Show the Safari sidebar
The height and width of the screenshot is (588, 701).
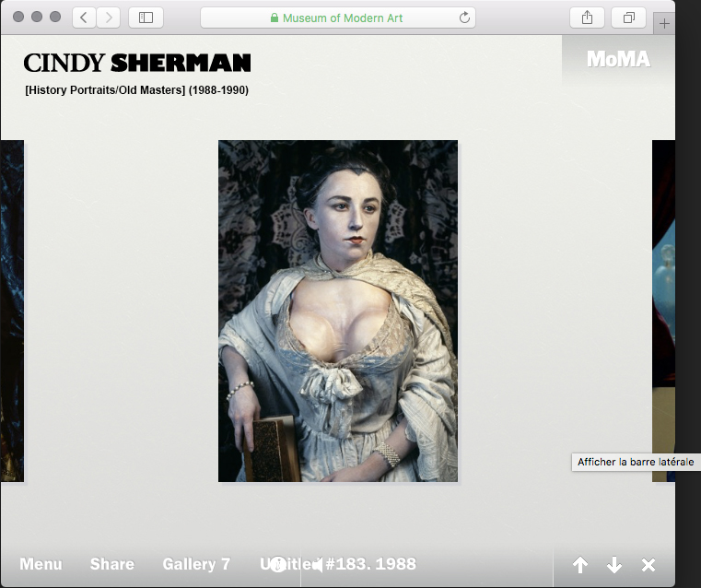(x=146, y=18)
